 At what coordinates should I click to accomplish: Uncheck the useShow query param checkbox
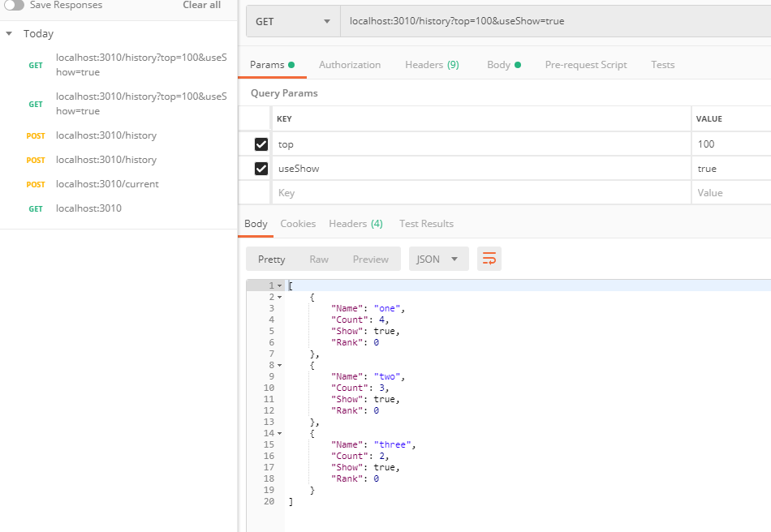tap(261, 169)
